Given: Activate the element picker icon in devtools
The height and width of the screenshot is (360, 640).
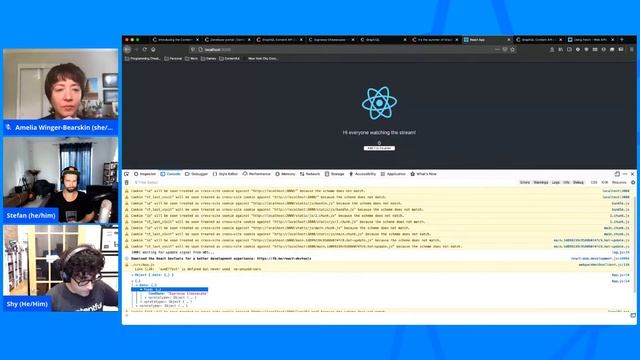Looking at the screenshot, I should point(127,174).
